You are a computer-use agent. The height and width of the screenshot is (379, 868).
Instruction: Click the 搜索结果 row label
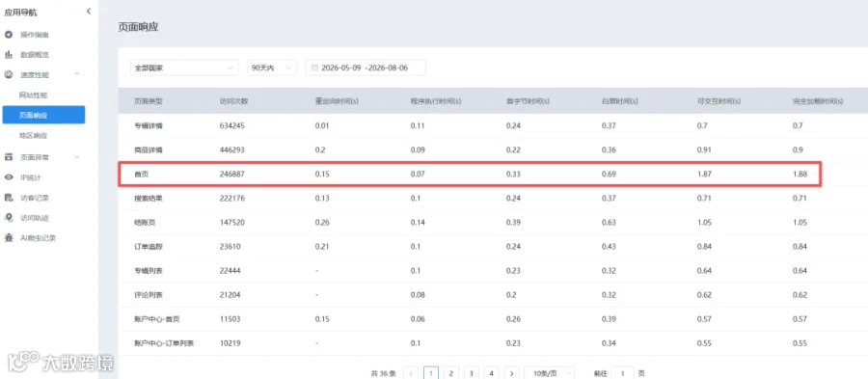[149, 198]
